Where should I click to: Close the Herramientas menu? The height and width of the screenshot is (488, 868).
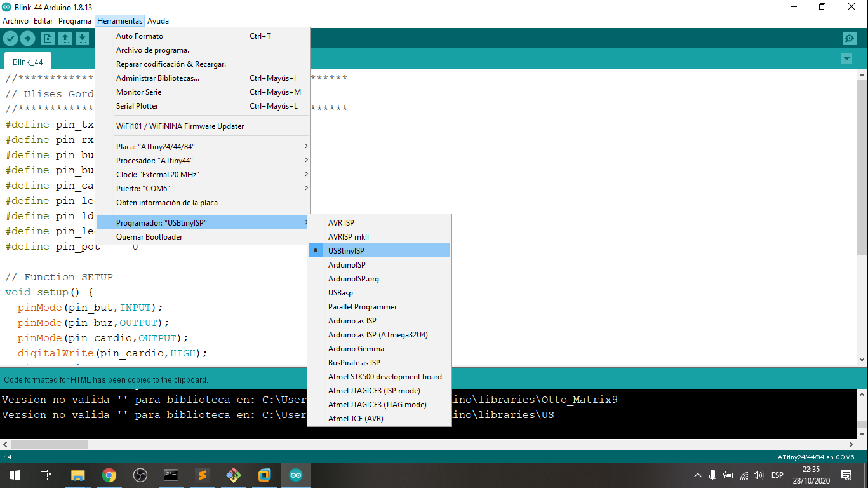tap(119, 21)
